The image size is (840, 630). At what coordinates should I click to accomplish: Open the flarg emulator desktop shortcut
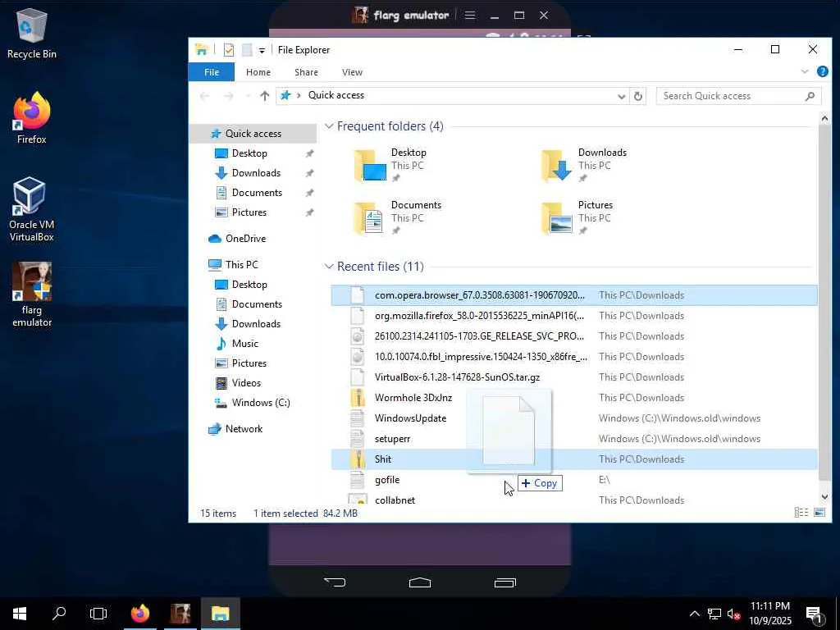(x=32, y=294)
